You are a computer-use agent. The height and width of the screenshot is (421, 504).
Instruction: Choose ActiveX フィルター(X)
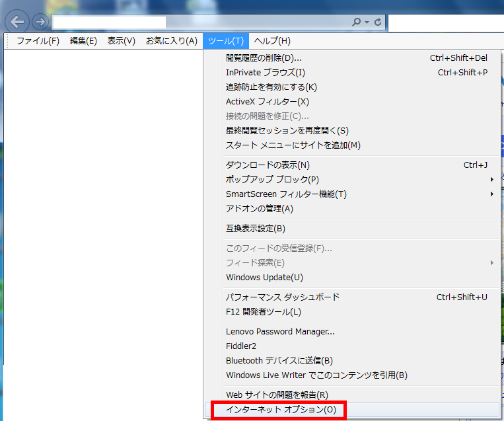click(352, 102)
